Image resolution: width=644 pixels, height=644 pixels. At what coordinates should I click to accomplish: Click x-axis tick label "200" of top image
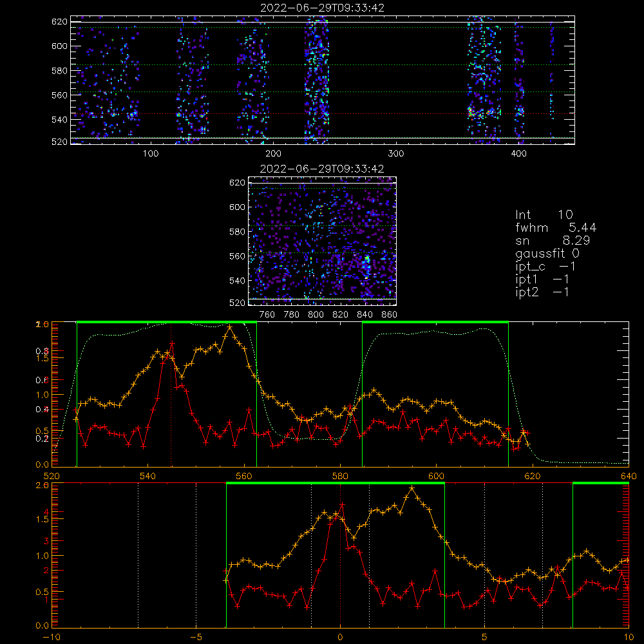pyautogui.click(x=273, y=154)
